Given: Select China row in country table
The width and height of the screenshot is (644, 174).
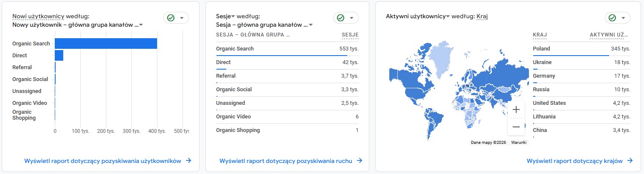Looking at the screenshot, I should [x=582, y=130].
